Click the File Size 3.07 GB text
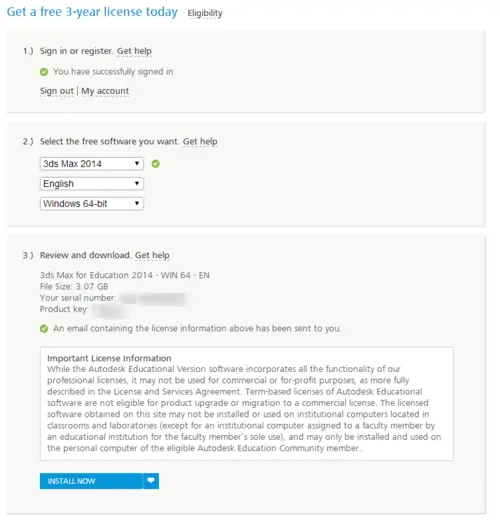 (x=74, y=286)
